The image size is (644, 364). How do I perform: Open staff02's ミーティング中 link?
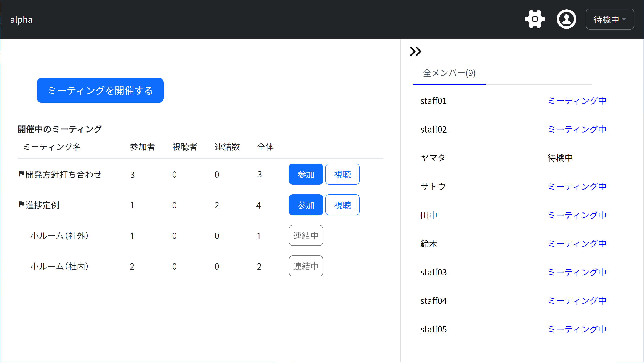click(577, 129)
